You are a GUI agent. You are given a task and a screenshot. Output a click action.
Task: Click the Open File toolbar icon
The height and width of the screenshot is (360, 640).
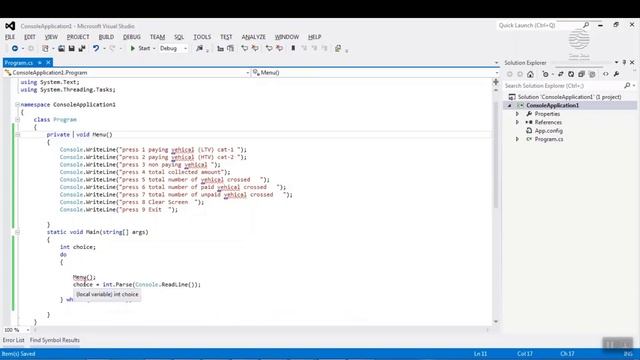tap(61, 49)
